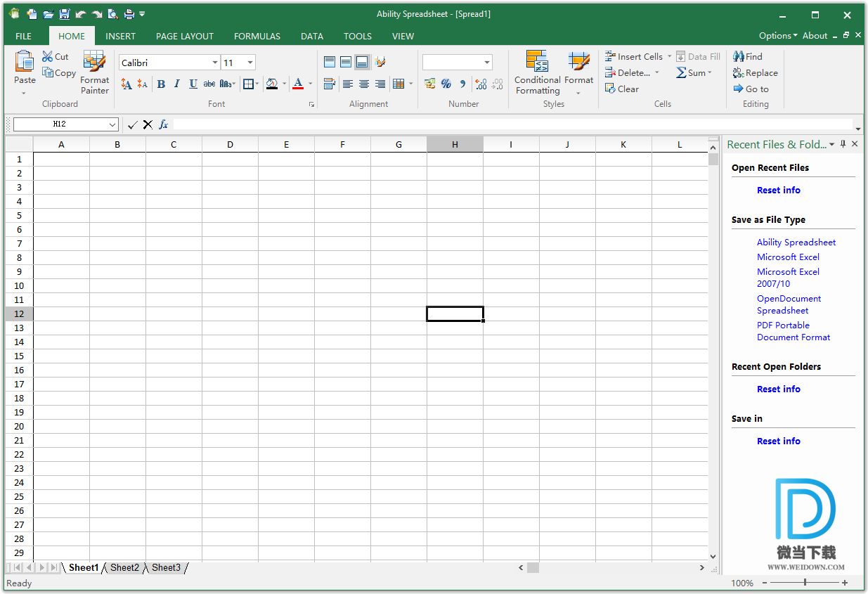Open Print Preview from quick access toolbar
This screenshot has width=868, height=594.
113,14
